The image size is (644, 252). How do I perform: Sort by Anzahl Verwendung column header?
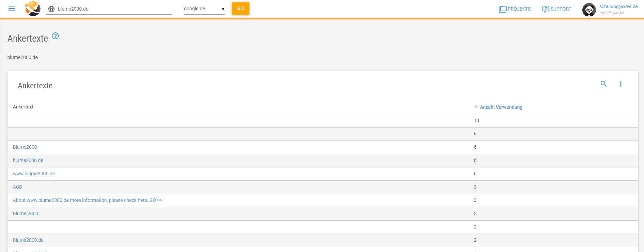click(x=501, y=107)
